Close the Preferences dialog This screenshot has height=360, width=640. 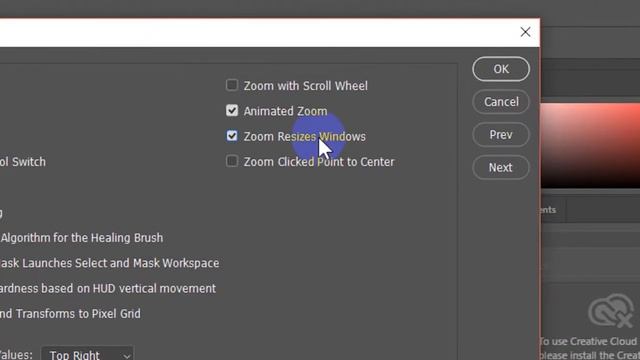(525, 32)
